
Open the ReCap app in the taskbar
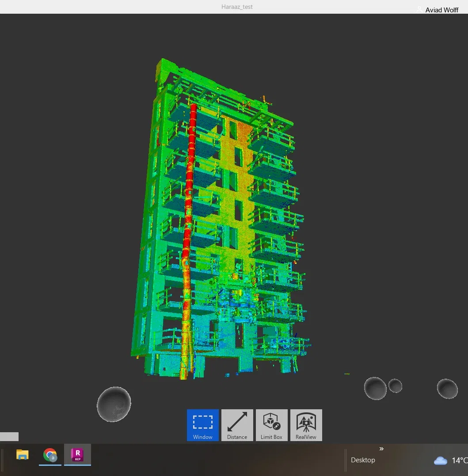click(77, 455)
